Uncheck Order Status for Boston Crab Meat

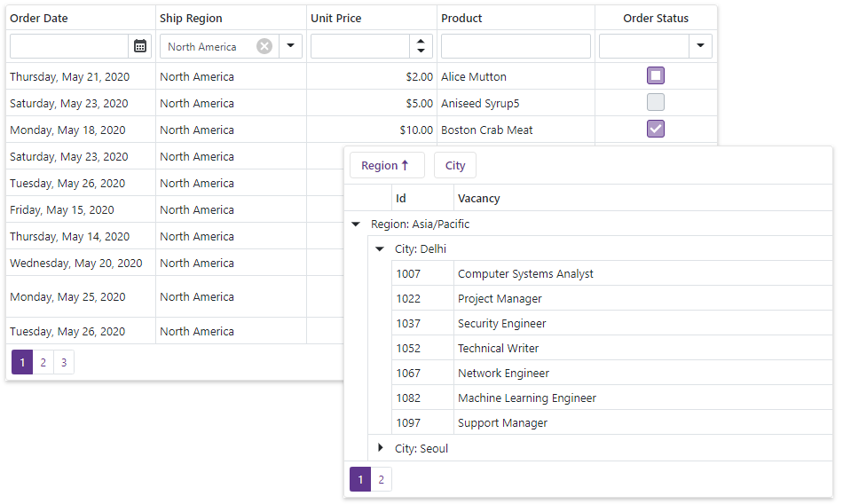tap(656, 130)
